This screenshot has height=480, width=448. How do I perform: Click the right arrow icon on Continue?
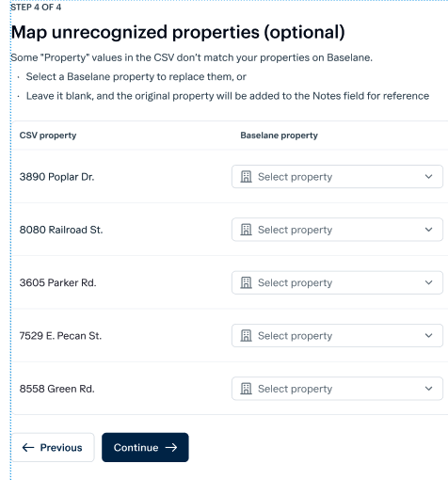tap(171, 447)
